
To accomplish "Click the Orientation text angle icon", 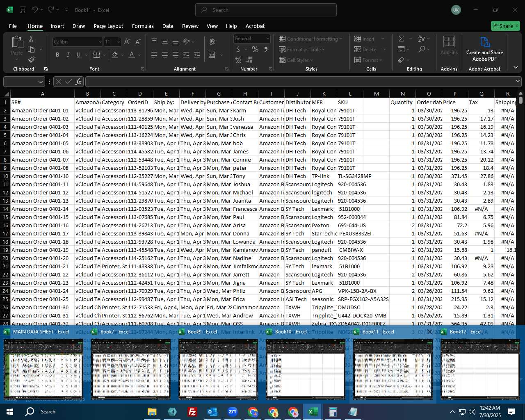I will (x=186, y=41).
